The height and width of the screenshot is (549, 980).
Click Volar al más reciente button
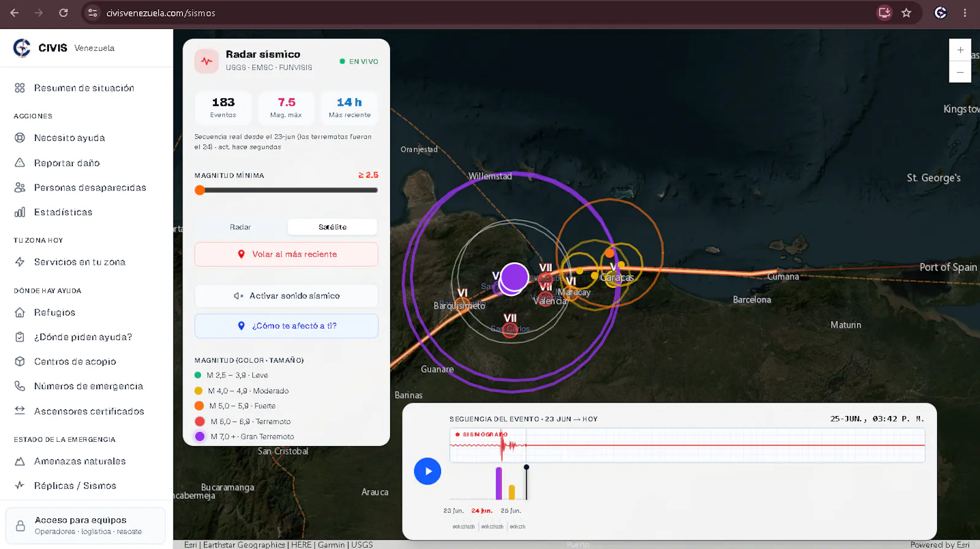click(286, 254)
